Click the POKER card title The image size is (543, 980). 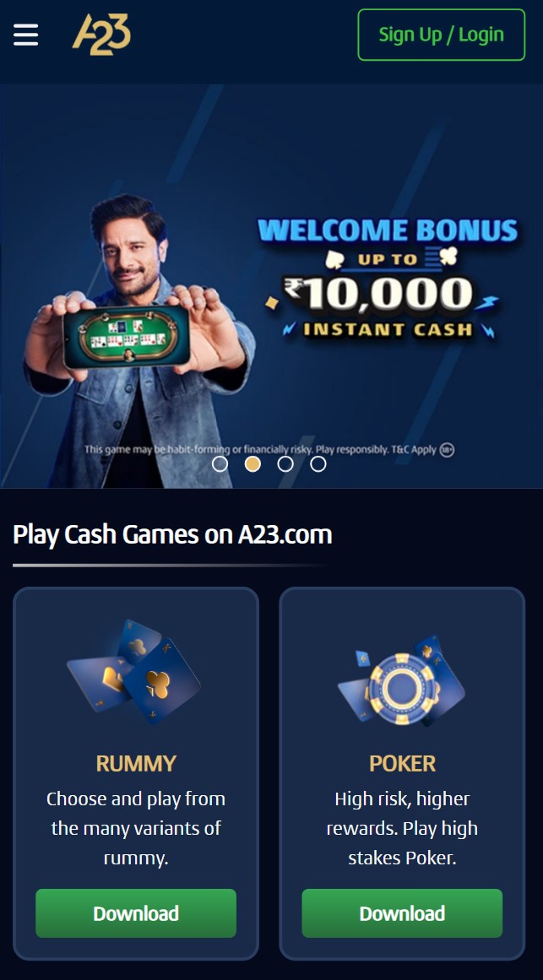[x=402, y=763]
